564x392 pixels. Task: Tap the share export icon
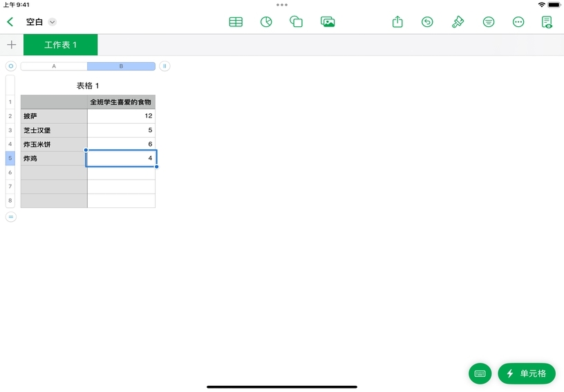click(397, 22)
